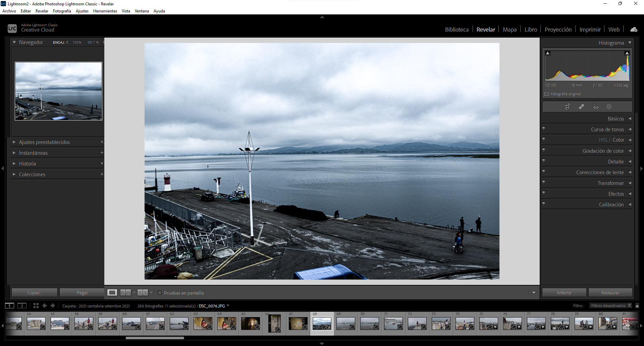Image resolution: width=644 pixels, height=346 pixels.
Task: Toggle the Curva de tonos panel switch
Action: coord(544,129)
